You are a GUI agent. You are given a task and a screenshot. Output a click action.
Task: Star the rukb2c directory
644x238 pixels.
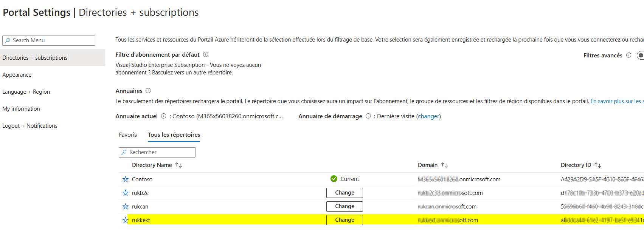(126, 193)
